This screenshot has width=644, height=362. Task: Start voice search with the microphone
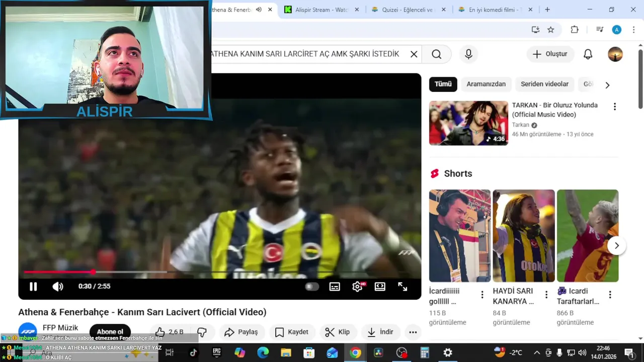pos(468,54)
